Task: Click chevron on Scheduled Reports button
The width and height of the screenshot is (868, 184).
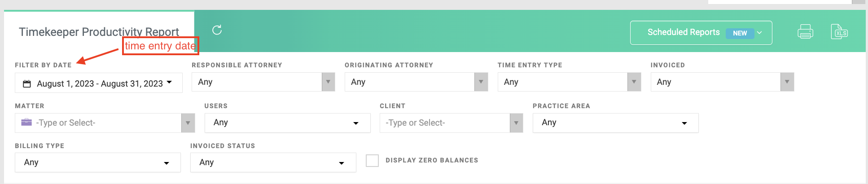Action: [759, 33]
